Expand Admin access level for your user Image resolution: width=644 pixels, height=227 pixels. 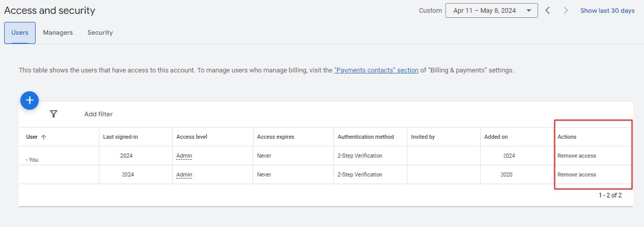click(x=184, y=156)
